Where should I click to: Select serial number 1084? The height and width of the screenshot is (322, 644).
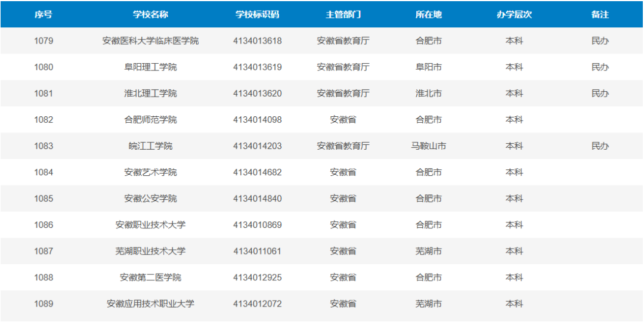click(x=44, y=172)
